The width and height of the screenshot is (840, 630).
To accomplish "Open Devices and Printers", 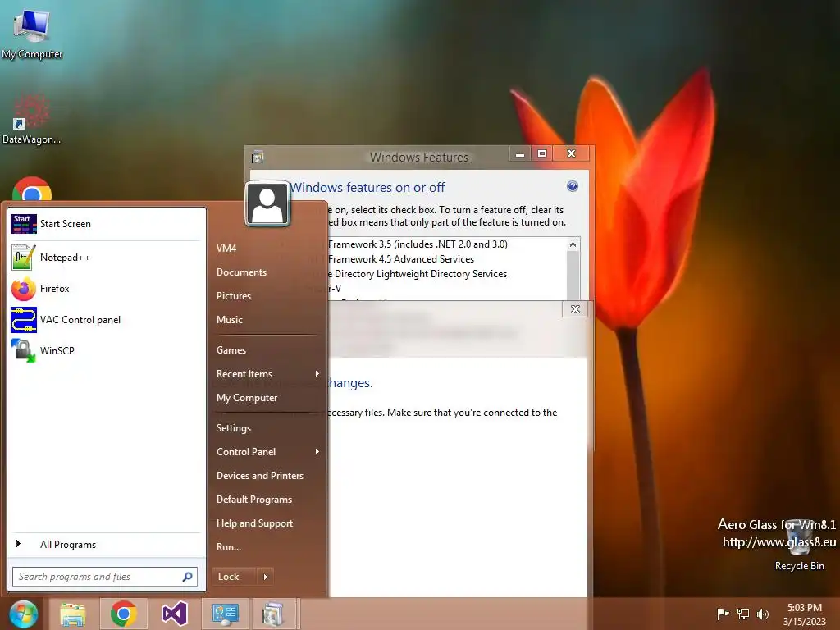I will (260, 476).
